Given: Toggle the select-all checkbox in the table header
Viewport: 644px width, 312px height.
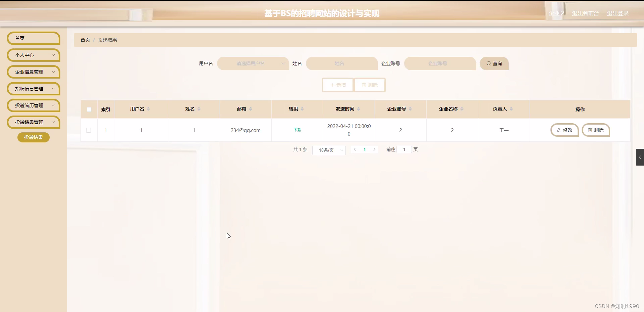Looking at the screenshot, I should pos(89,109).
